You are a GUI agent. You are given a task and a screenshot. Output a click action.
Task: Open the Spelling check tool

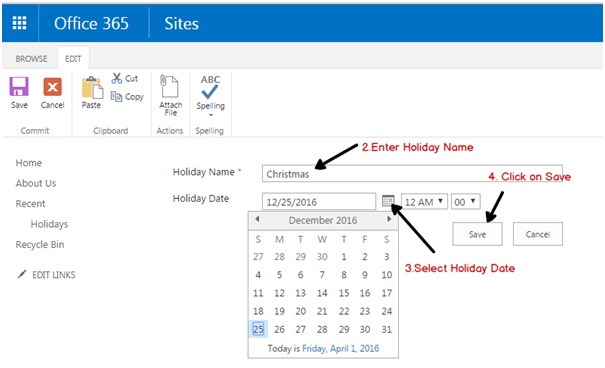(210, 87)
